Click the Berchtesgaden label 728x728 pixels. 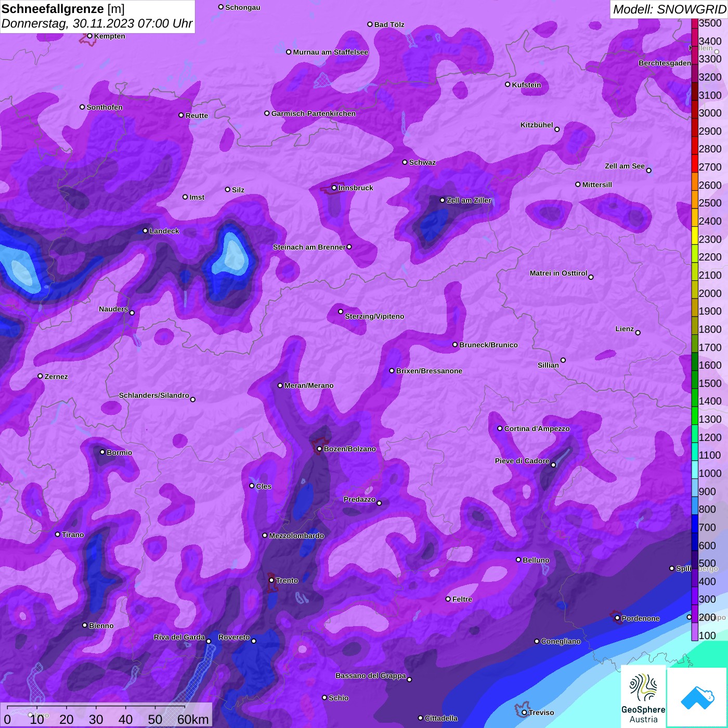(665, 63)
